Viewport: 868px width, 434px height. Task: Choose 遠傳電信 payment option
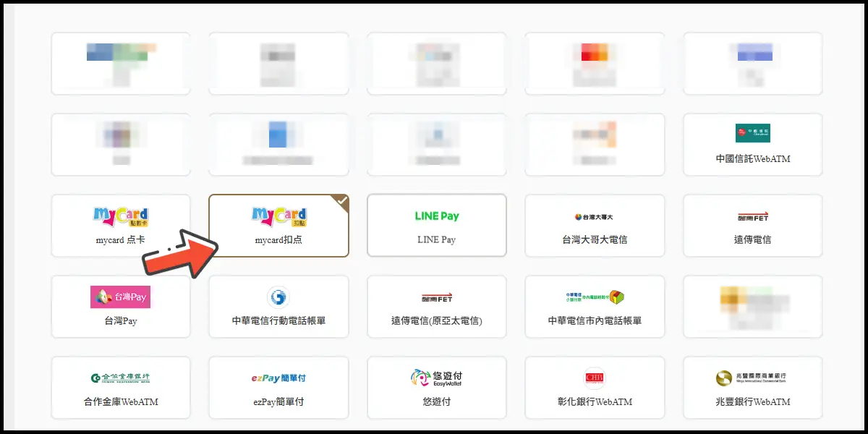click(x=753, y=226)
